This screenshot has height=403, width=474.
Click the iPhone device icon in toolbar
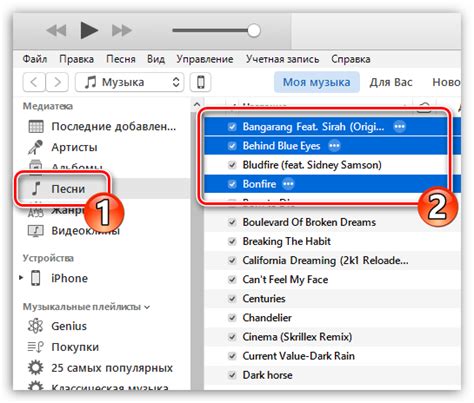coord(200,82)
